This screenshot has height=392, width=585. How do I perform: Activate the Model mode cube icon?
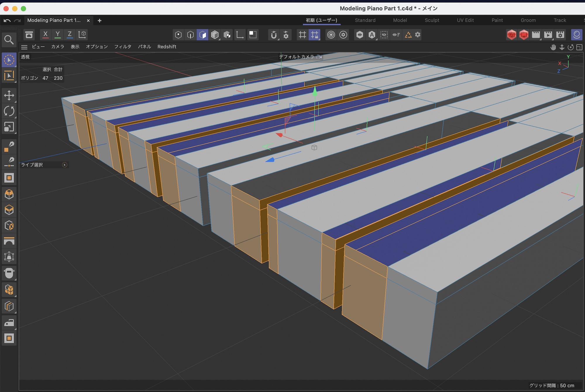(x=215, y=35)
